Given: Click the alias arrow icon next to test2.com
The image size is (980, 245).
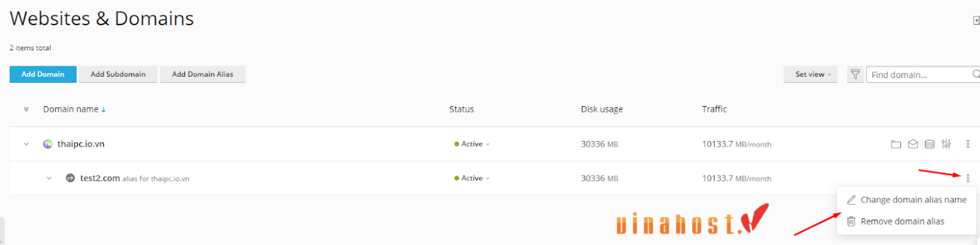Looking at the screenshot, I should point(70,178).
